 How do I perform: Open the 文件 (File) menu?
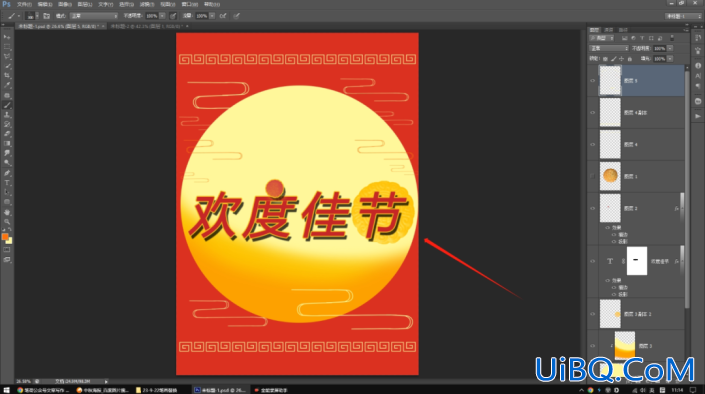tap(24, 4)
